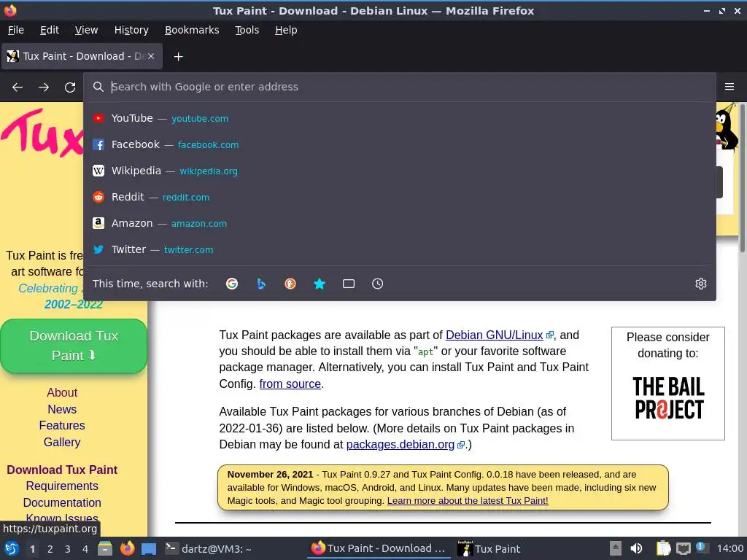Open the Documentation sidebar link

pos(62,502)
